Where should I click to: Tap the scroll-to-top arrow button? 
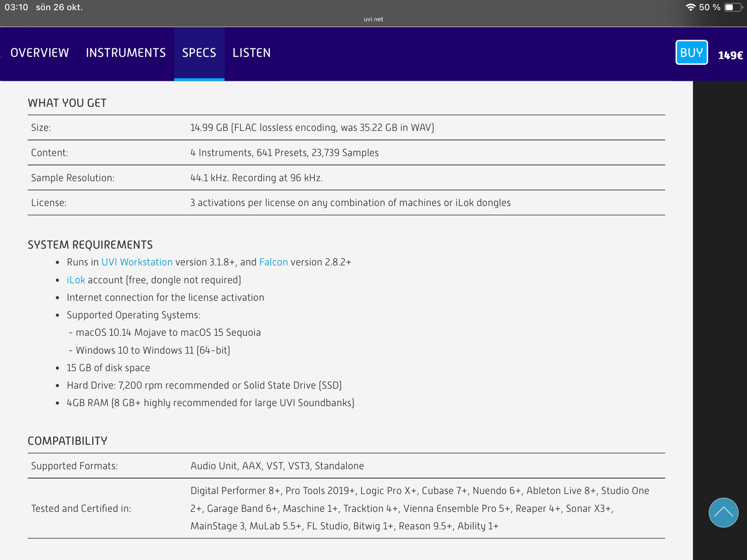coord(723,512)
